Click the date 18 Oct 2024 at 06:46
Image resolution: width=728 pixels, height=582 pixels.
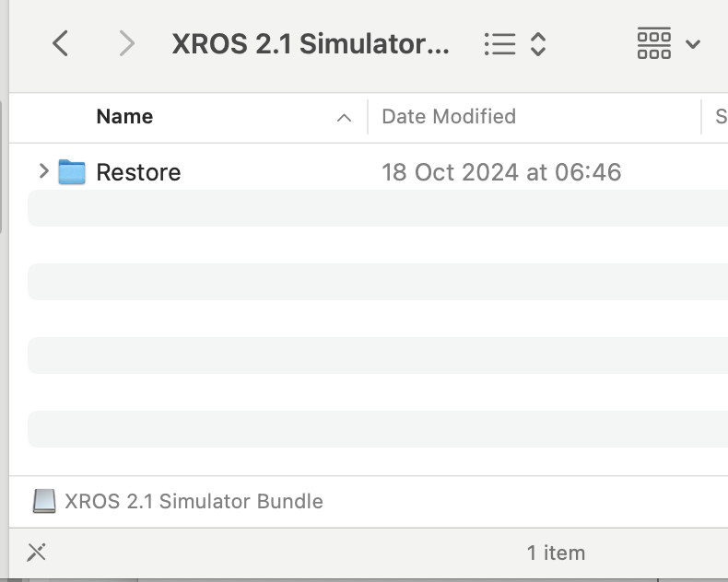click(x=501, y=172)
